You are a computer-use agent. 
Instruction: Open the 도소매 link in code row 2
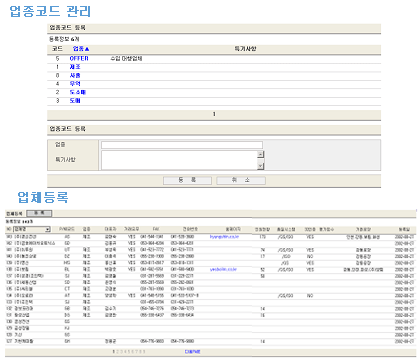click(x=78, y=92)
